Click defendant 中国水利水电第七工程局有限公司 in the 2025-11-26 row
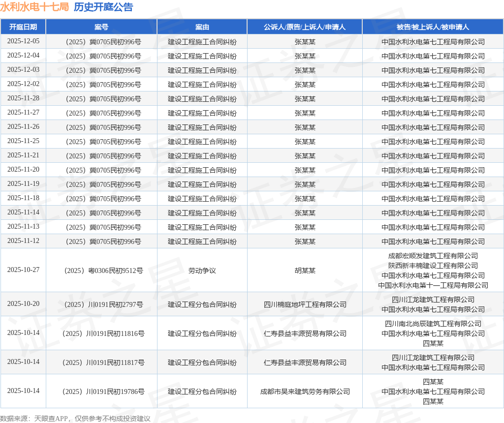The width and height of the screenshot is (504, 423). (433, 127)
